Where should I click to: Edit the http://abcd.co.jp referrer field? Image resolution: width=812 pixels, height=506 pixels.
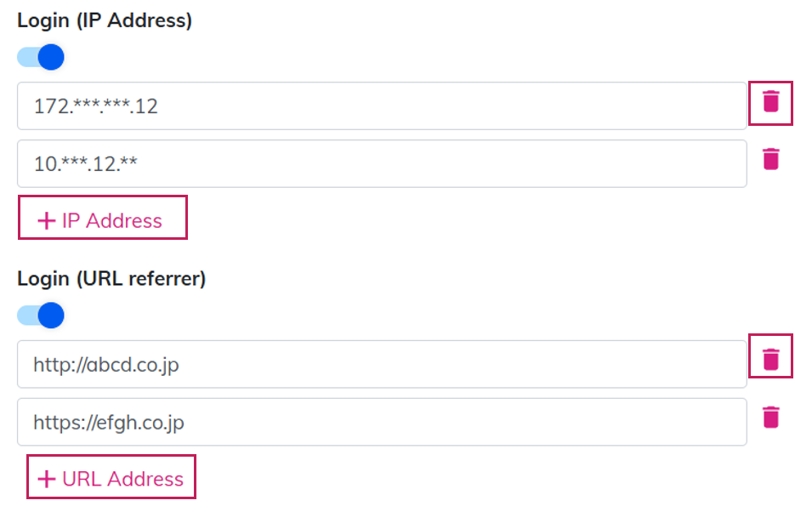(x=382, y=365)
